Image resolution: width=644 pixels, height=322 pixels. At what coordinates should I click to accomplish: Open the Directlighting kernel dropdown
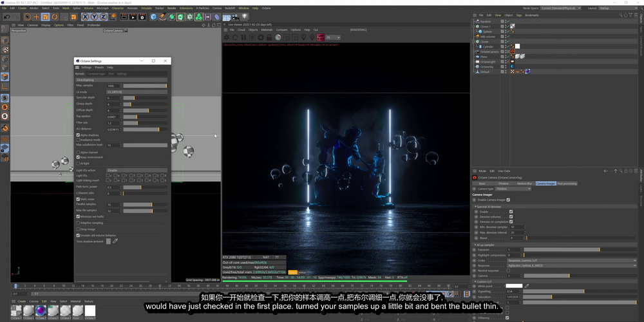click(x=122, y=80)
